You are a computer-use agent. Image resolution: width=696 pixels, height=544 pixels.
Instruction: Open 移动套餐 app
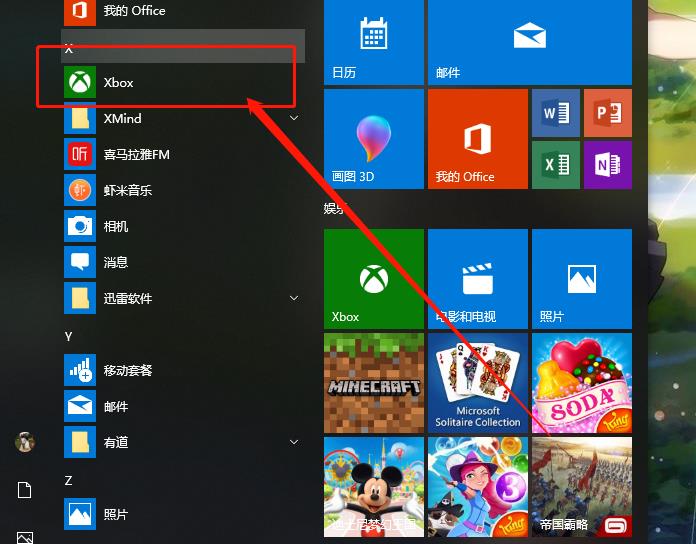pos(128,370)
